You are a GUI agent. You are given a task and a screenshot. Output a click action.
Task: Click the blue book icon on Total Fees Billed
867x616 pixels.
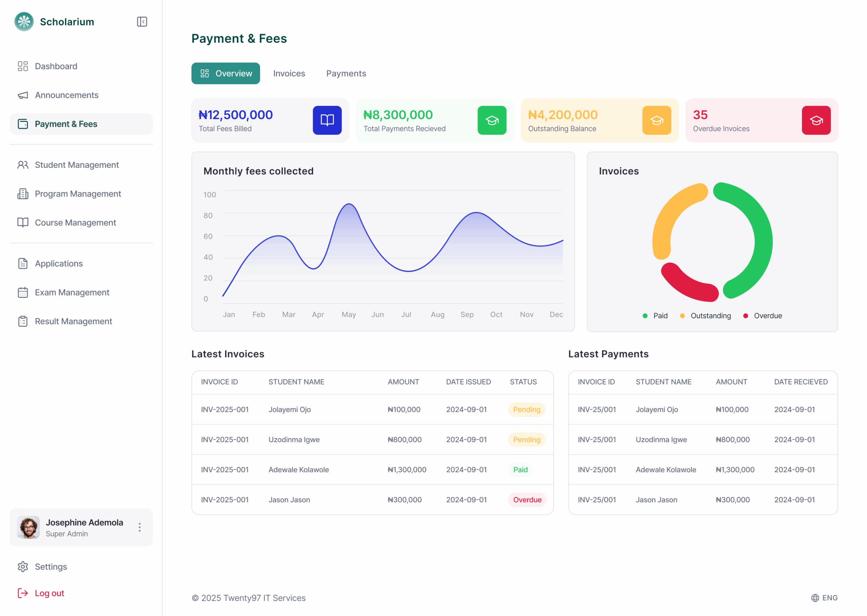pos(327,120)
